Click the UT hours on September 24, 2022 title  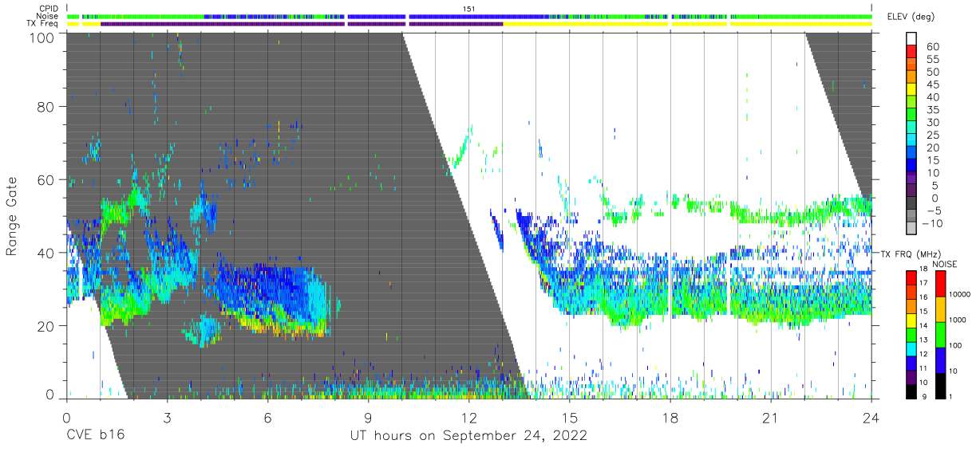coord(468,436)
